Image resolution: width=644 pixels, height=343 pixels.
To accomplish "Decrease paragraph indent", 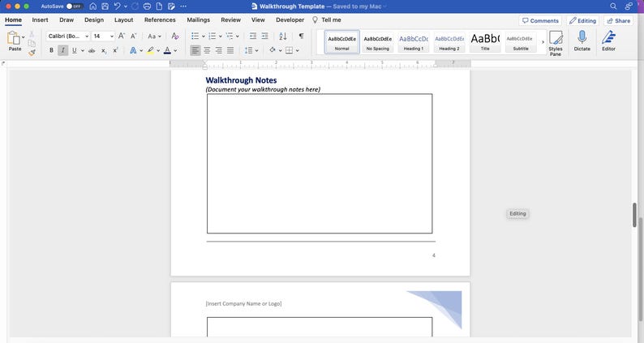I will (x=253, y=36).
